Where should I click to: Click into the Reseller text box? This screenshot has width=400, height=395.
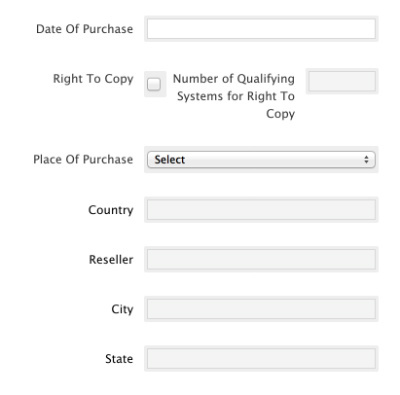tap(261, 259)
